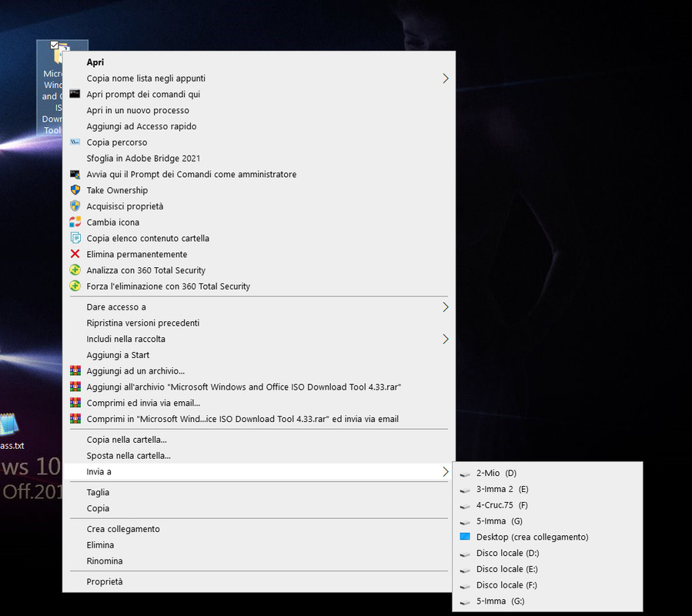Click the Elimina permanentemente label
The height and width of the screenshot is (616, 692).
pyautogui.click(x=137, y=254)
